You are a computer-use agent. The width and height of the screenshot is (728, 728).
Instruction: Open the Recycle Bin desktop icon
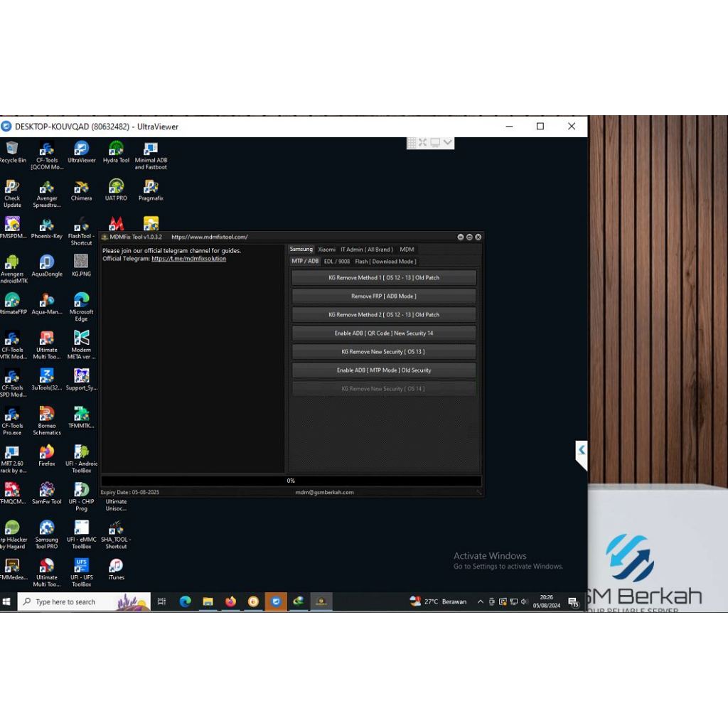click(12, 152)
